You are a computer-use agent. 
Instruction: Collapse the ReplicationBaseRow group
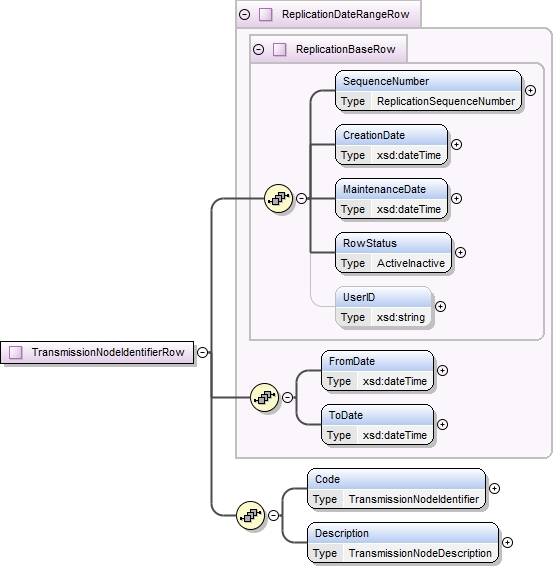pyautogui.click(x=258, y=49)
